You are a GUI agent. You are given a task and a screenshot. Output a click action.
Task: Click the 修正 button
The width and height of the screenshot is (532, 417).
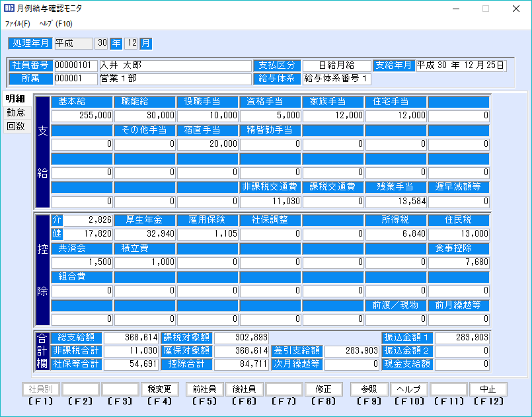point(323,389)
